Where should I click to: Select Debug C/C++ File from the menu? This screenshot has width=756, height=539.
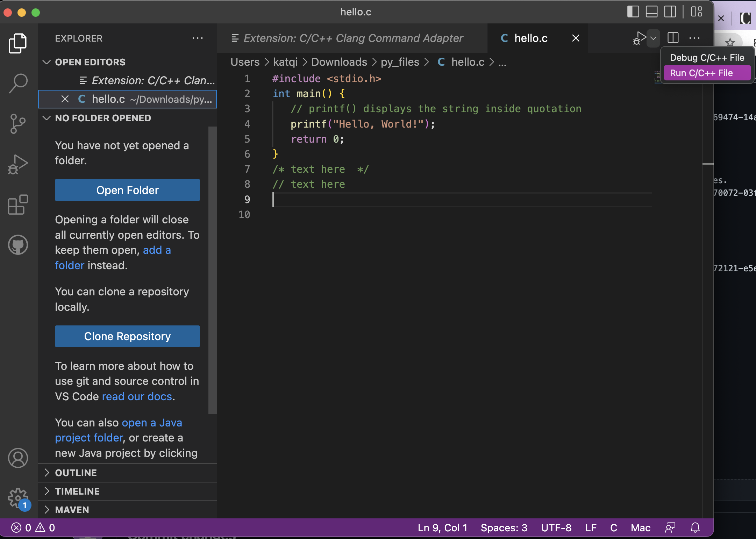point(707,57)
